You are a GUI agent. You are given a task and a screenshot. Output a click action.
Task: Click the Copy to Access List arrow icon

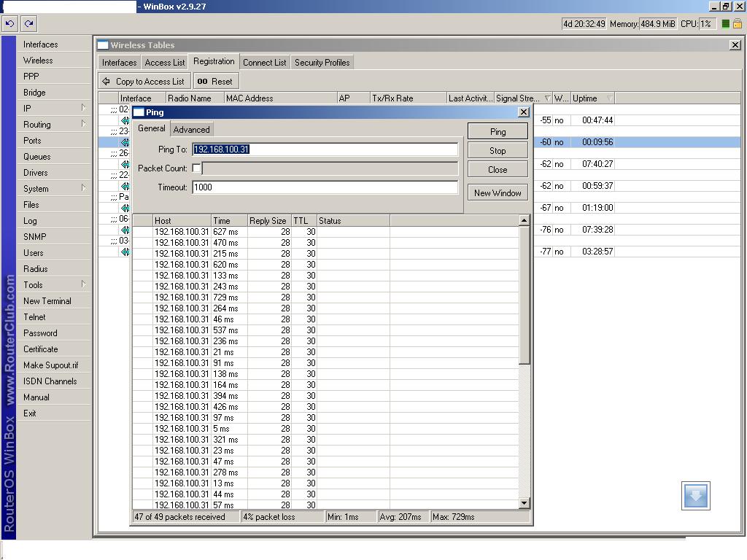[x=107, y=82]
